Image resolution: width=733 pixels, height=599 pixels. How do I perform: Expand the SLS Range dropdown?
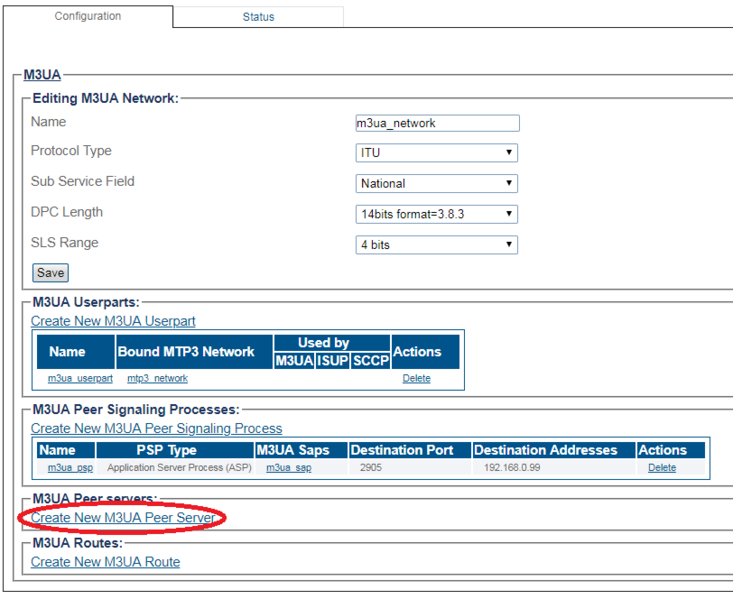click(436, 245)
